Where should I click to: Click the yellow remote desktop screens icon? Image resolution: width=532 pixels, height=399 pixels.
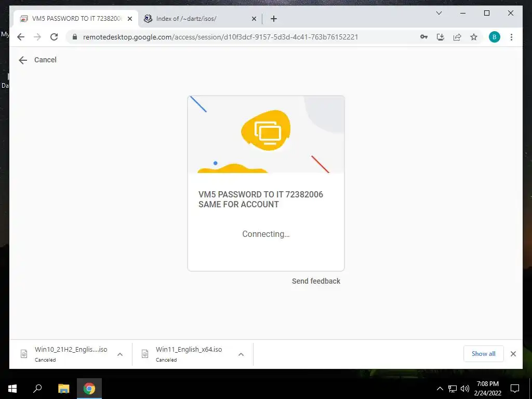coord(266,130)
